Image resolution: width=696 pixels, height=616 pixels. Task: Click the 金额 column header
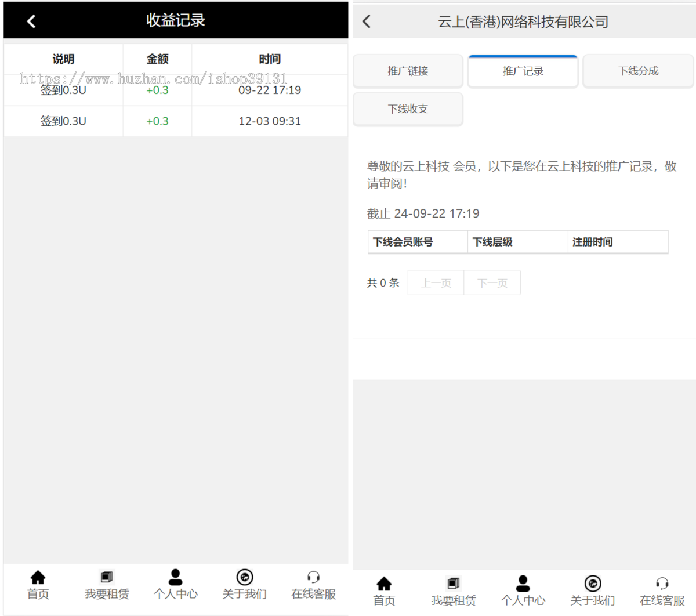point(157,59)
